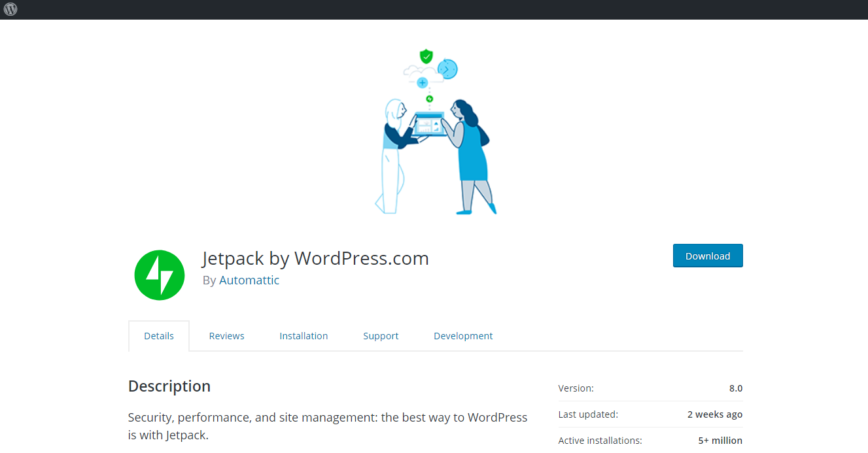Click the Version value 8.0
Image resolution: width=868 pixels, height=453 pixels.
[x=736, y=388]
